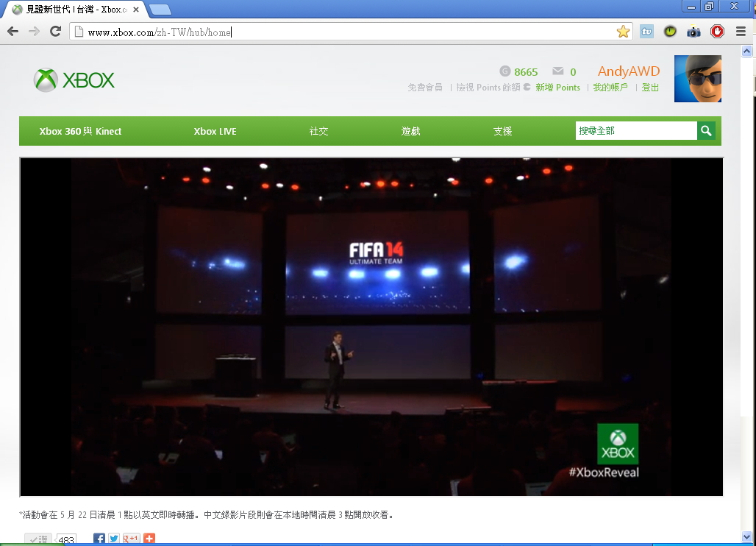756x546 pixels.
Task: Reload the page with the refresh icon
Action: [x=55, y=32]
